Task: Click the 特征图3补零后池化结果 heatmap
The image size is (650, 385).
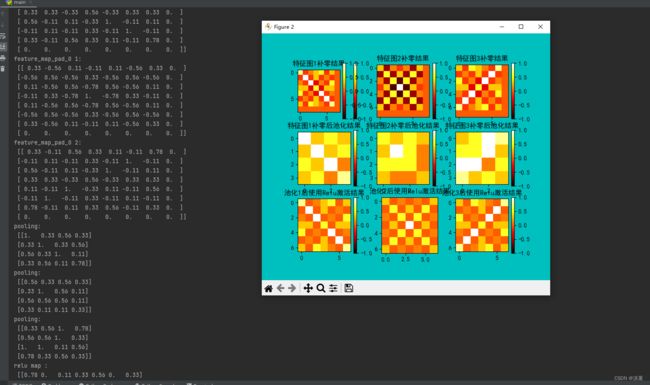Action: pos(482,158)
